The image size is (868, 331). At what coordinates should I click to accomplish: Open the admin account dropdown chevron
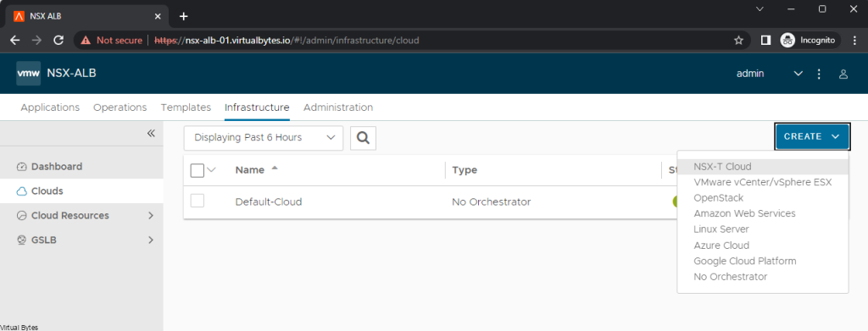coord(798,74)
